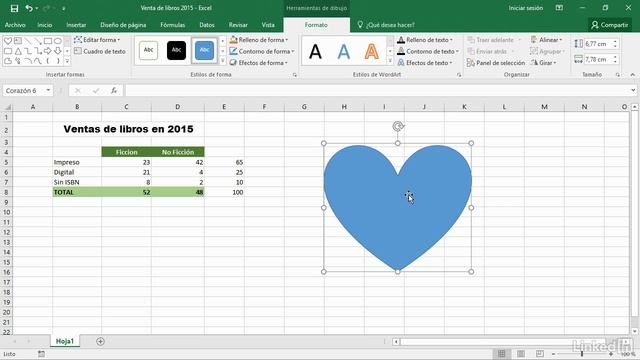Switch to the Fórmulas tab
The image size is (640, 360).
[x=173, y=25]
